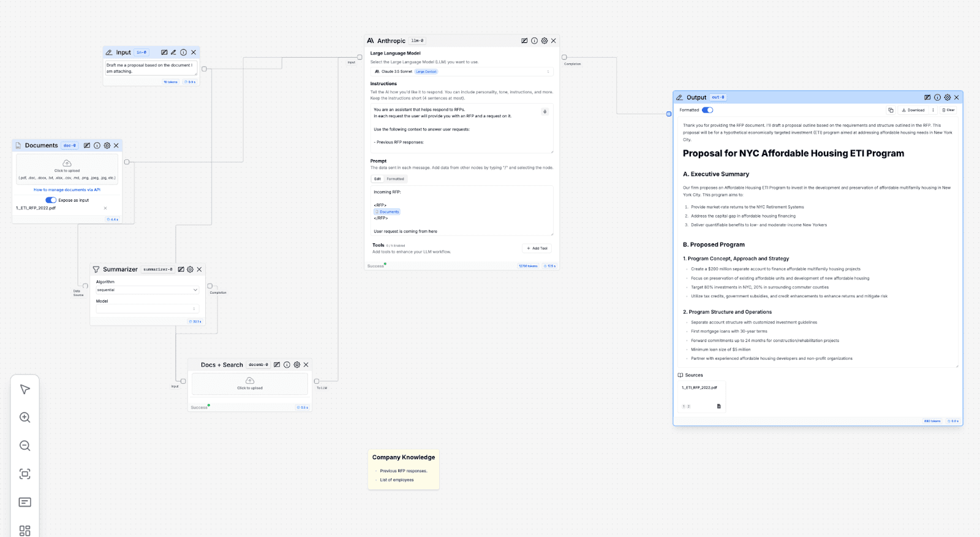Open Output more options (three dots)
The height and width of the screenshot is (537, 980).
pyautogui.click(x=933, y=110)
